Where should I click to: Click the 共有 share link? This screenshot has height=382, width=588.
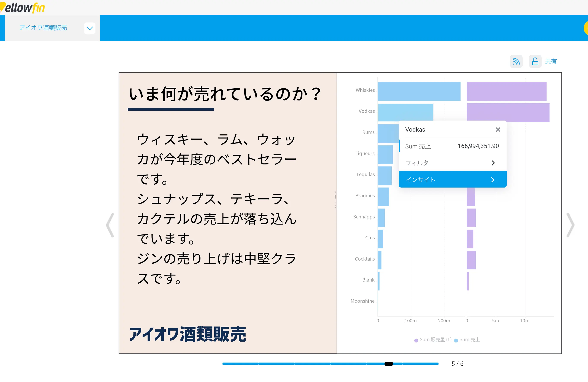pos(551,61)
